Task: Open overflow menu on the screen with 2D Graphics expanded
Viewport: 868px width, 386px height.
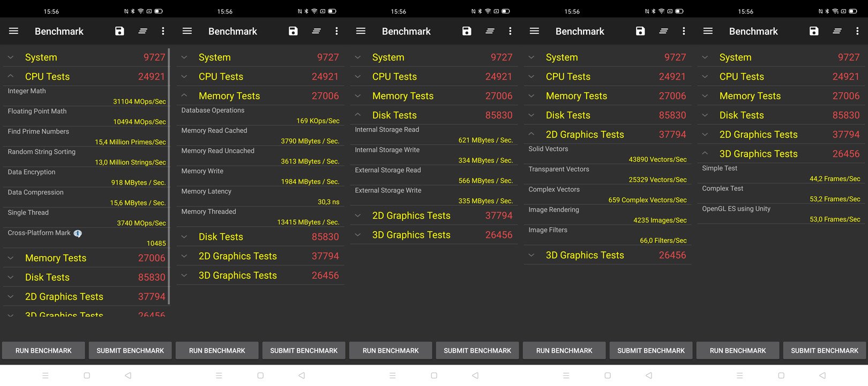Action: (x=684, y=31)
